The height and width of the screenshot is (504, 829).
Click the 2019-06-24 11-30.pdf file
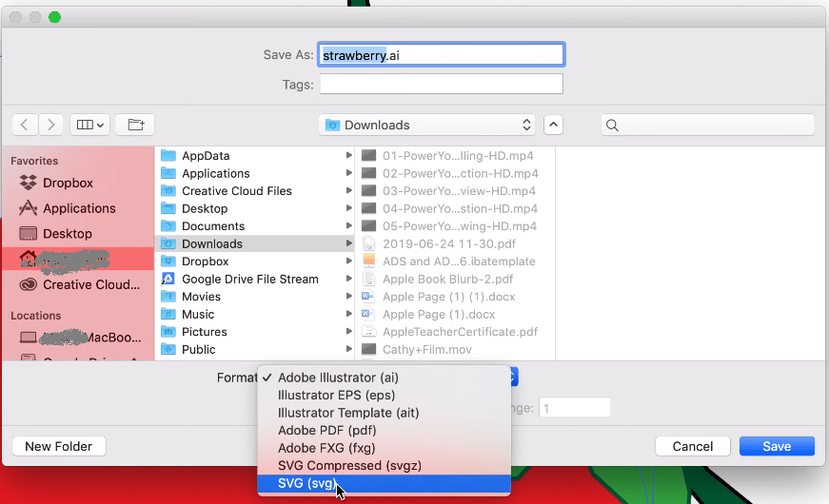[455, 243]
